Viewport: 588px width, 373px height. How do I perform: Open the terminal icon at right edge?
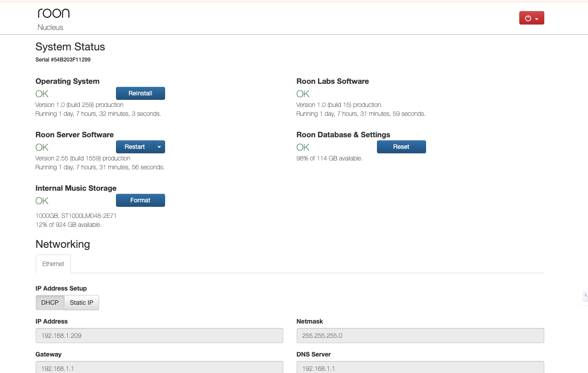click(x=585, y=295)
